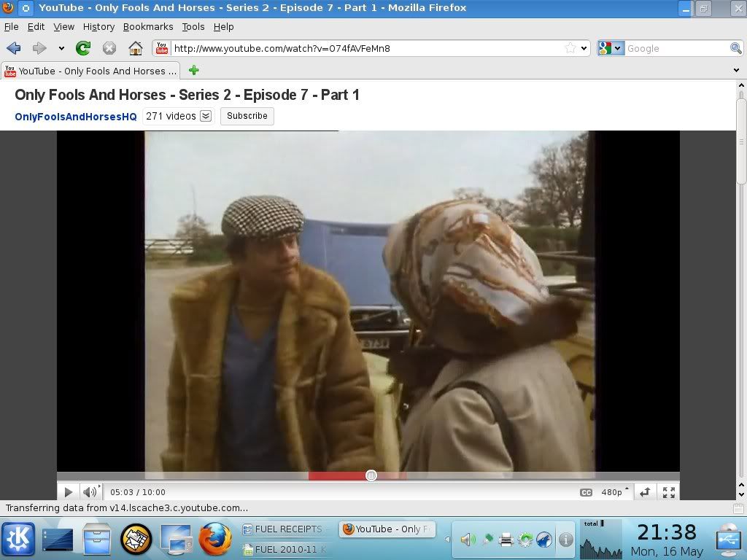747x560 pixels.
Task: Click the green pin tray icon
Action: 487,539
